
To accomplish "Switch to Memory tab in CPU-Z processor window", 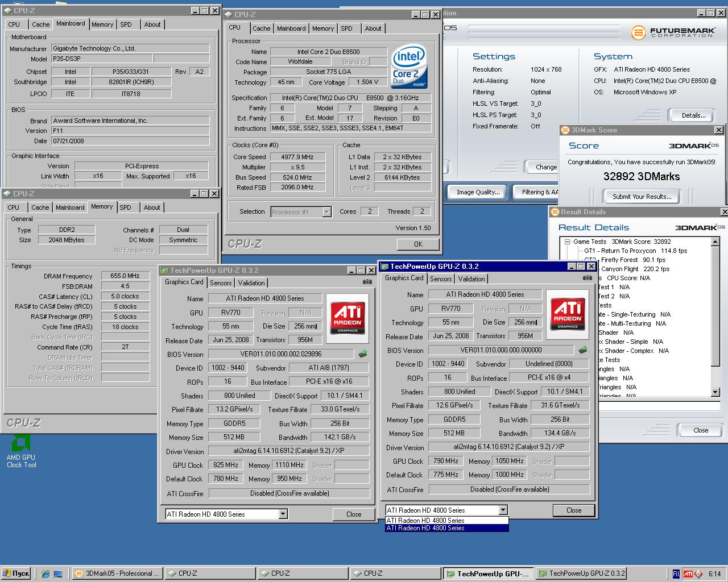I will (x=322, y=28).
